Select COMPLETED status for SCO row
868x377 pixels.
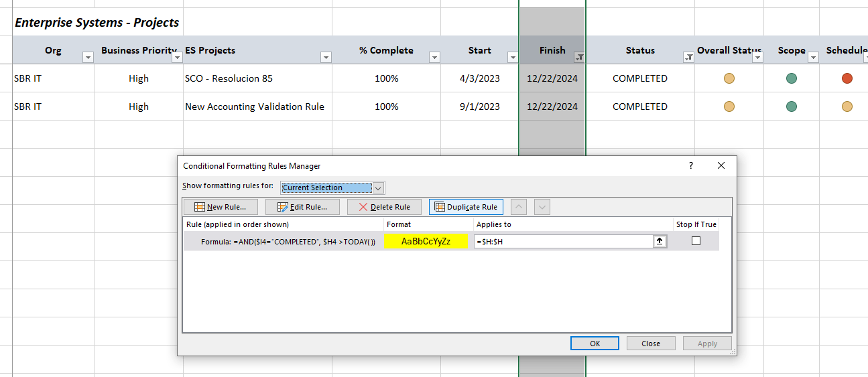point(640,78)
